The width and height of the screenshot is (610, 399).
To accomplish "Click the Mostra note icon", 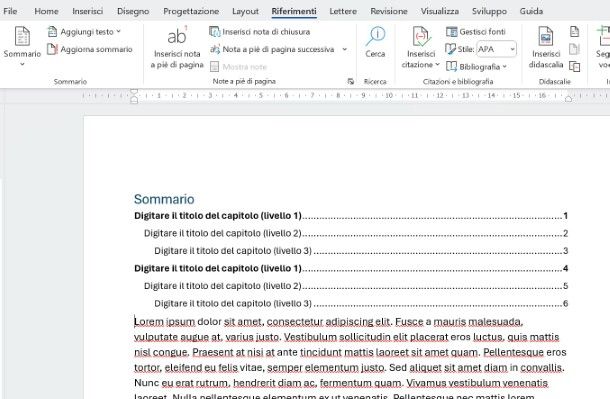I will pyautogui.click(x=214, y=67).
